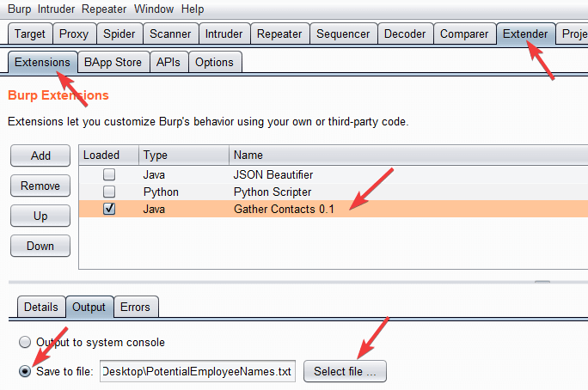Click the output file path text field
The image size is (588, 390).
[198, 371]
